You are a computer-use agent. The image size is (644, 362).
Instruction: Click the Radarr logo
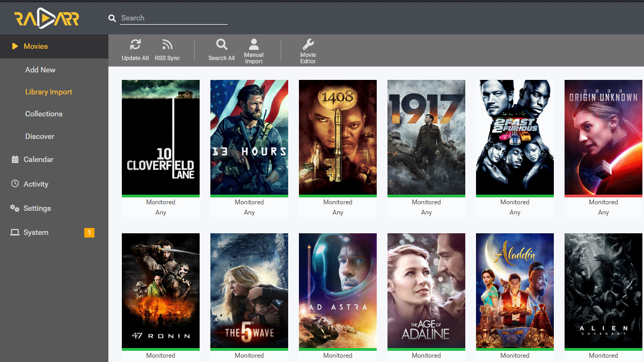(47, 19)
